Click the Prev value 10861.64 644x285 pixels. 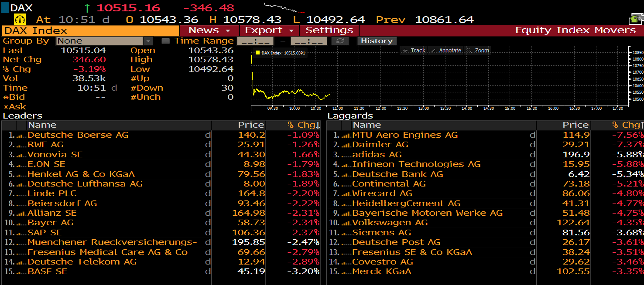(444, 20)
